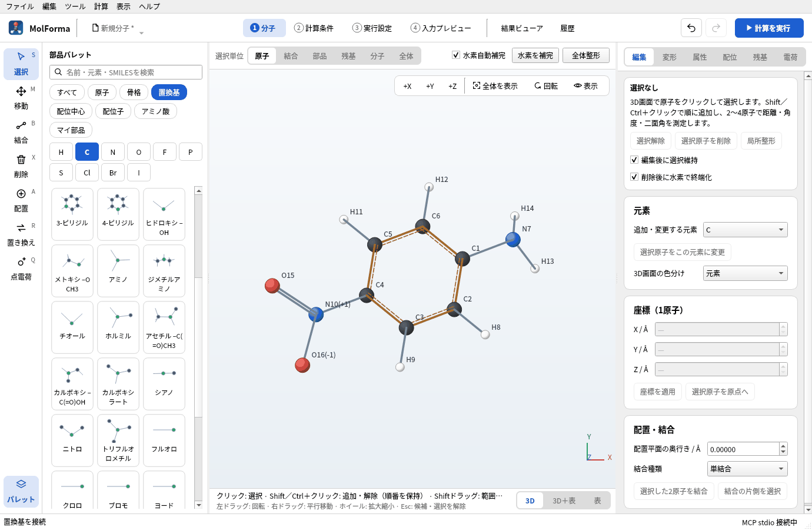
Task: Click the redo arrow button
Action: (x=716, y=28)
